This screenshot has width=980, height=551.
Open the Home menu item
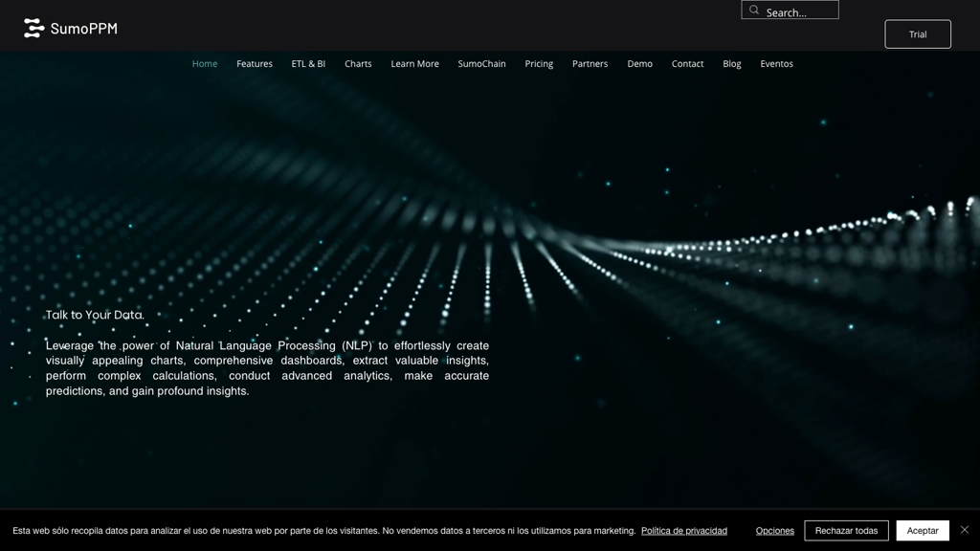[205, 64]
